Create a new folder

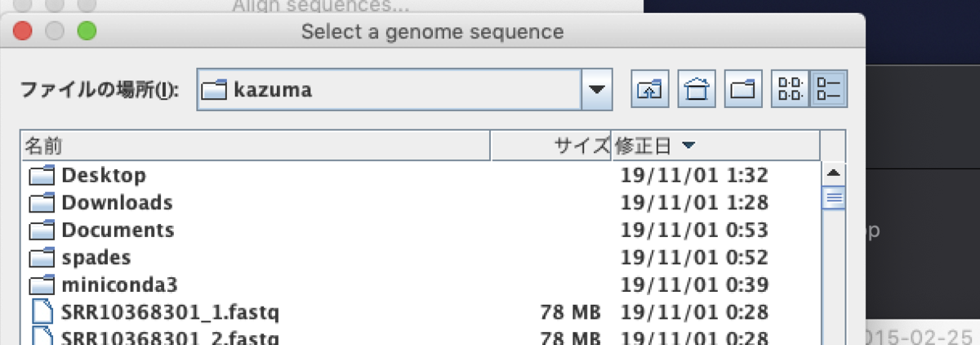tap(742, 89)
